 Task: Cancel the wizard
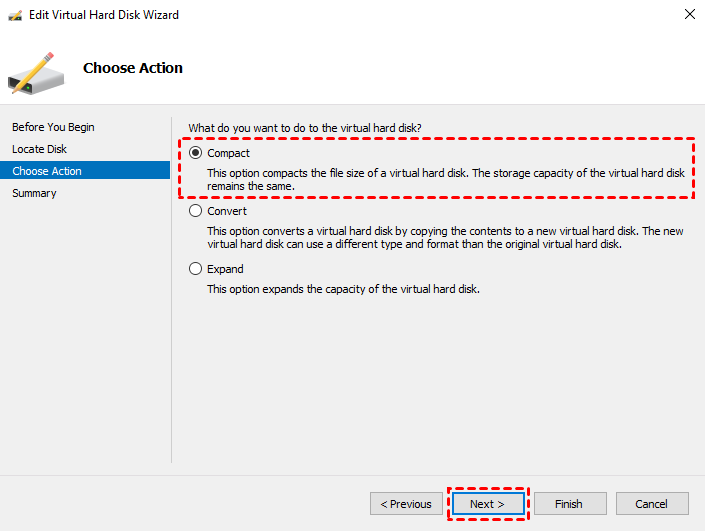pos(651,504)
